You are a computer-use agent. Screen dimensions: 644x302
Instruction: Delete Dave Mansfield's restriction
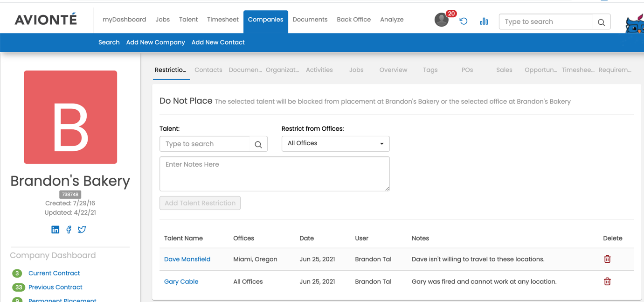tap(607, 259)
